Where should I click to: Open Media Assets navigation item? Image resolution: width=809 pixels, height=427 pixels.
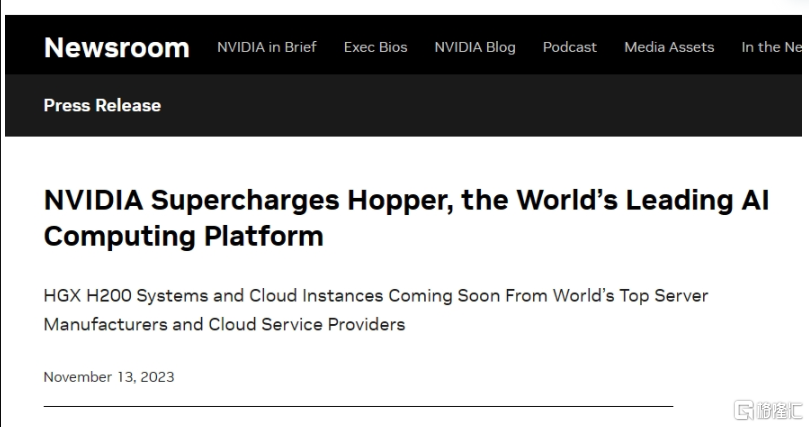(x=669, y=47)
